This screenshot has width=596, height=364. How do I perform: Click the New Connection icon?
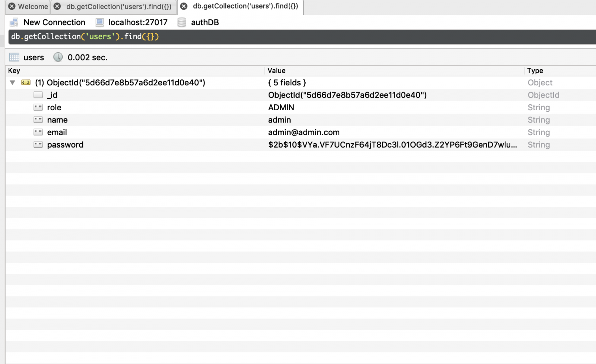[x=14, y=22]
